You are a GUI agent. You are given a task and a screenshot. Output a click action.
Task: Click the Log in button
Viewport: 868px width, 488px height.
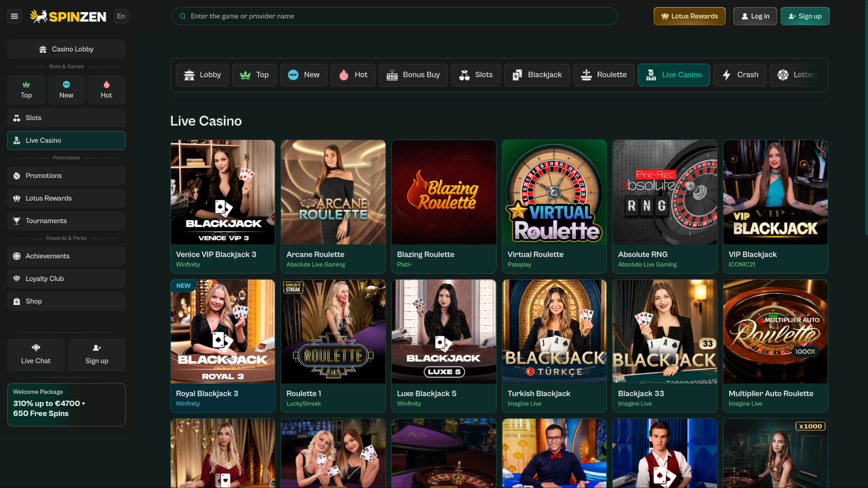[755, 16]
